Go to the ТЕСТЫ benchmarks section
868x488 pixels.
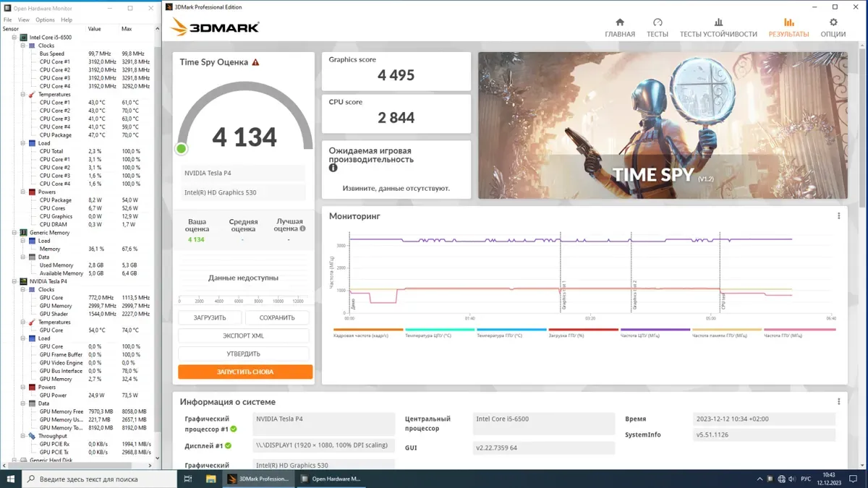[657, 27]
